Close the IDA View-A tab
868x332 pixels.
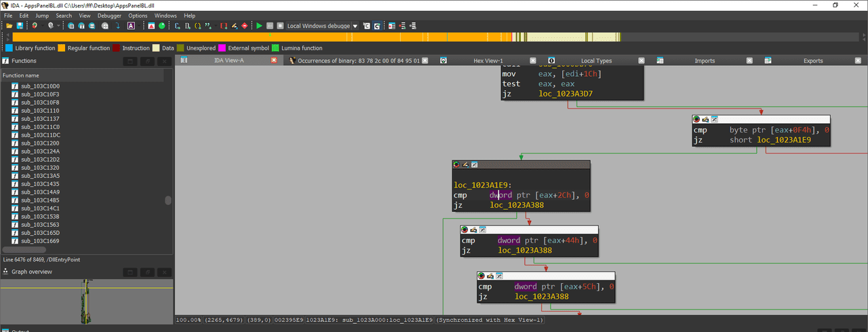click(274, 60)
